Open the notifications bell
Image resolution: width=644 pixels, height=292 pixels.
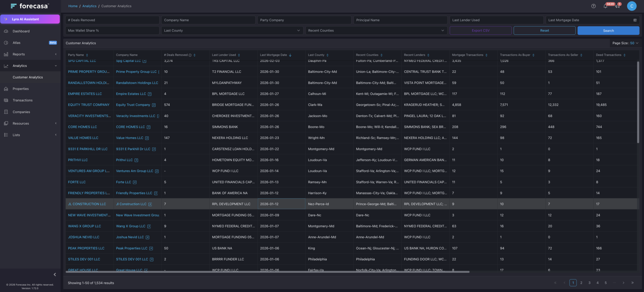pyautogui.click(x=605, y=6)
